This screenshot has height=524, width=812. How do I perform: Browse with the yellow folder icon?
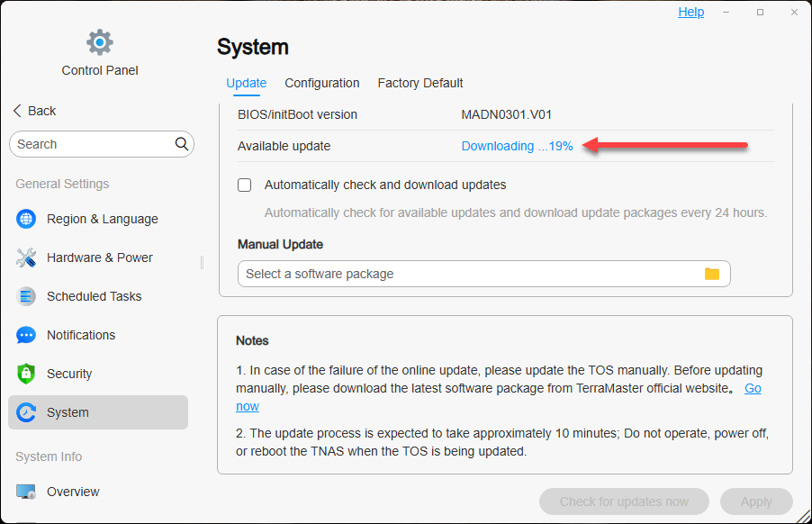click(712, 274)
